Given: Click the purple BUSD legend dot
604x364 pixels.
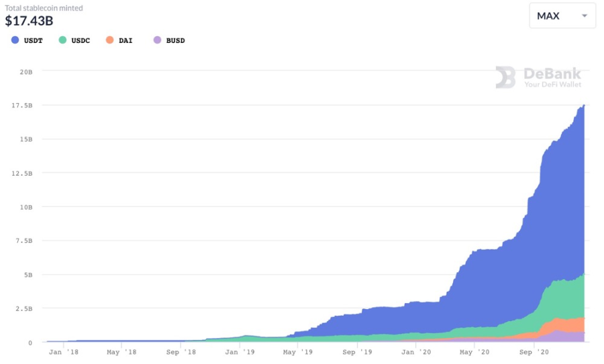Looking at the screenshot, I should pos(158,40).
